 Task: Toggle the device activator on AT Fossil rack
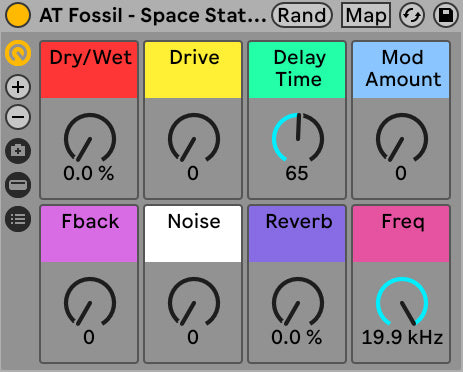click(x=18, y=15)
